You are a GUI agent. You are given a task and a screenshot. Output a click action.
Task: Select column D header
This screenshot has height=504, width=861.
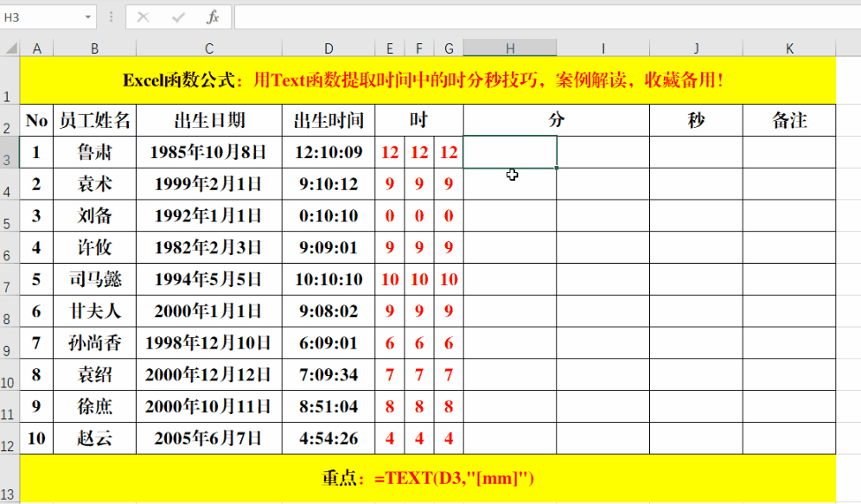coord(328,48)
